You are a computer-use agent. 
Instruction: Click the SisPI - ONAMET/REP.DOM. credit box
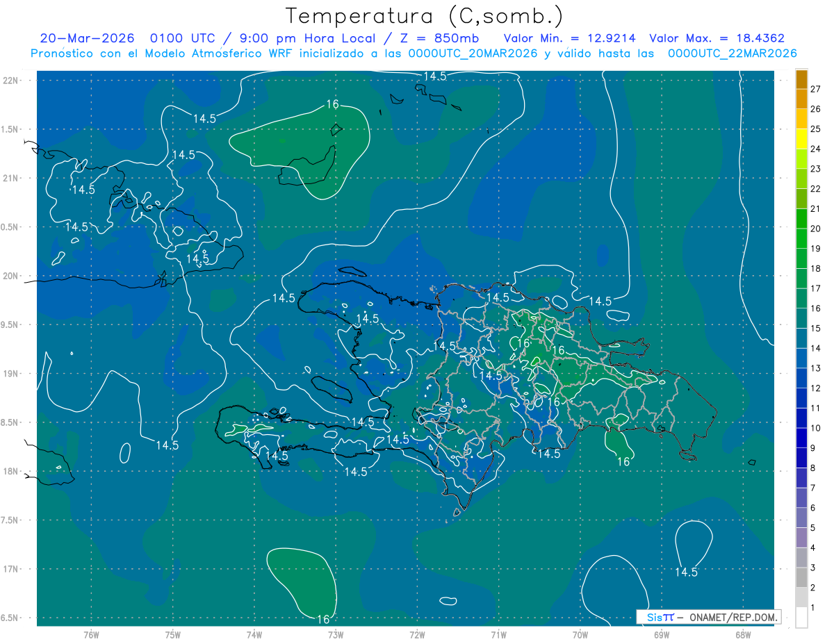pos(708,617)
